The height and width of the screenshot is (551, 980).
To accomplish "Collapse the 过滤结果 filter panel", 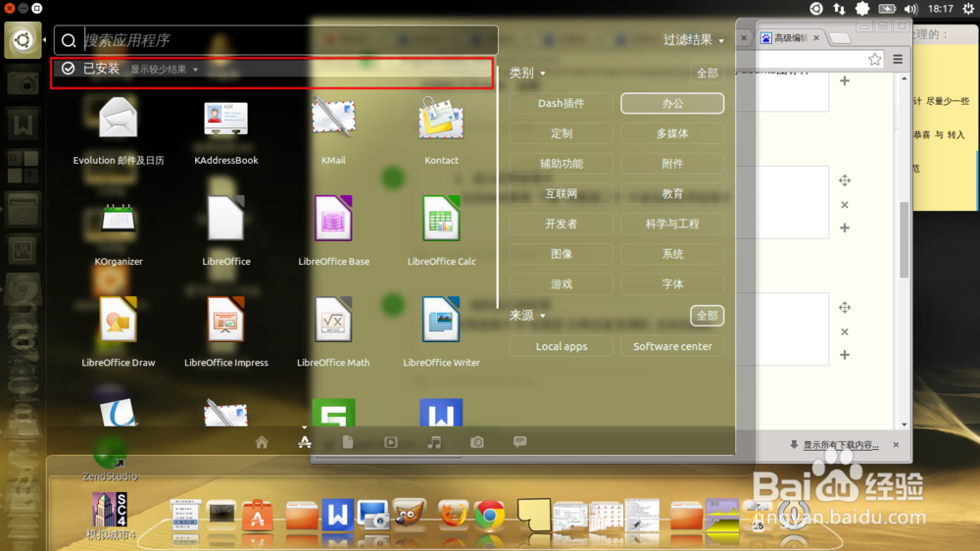I will 693,40.
